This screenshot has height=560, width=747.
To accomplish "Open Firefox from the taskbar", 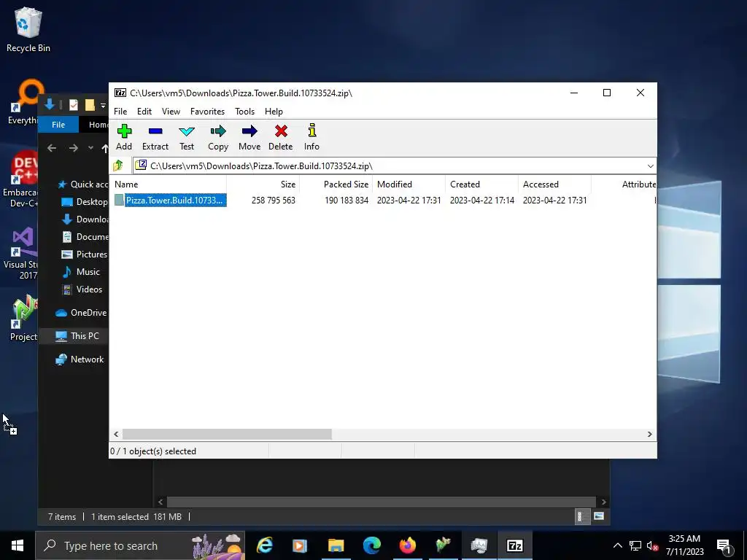I will [x=407, y=545].
